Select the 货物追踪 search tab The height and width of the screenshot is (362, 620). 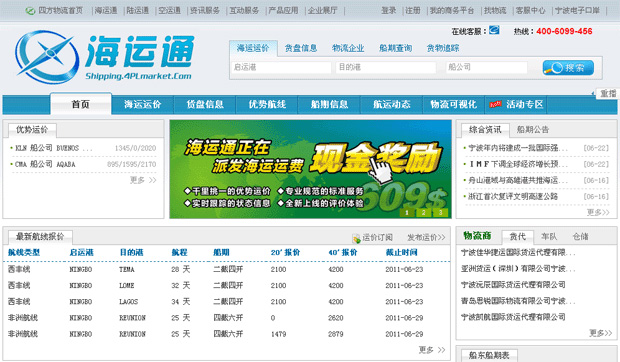click(443, 49)
